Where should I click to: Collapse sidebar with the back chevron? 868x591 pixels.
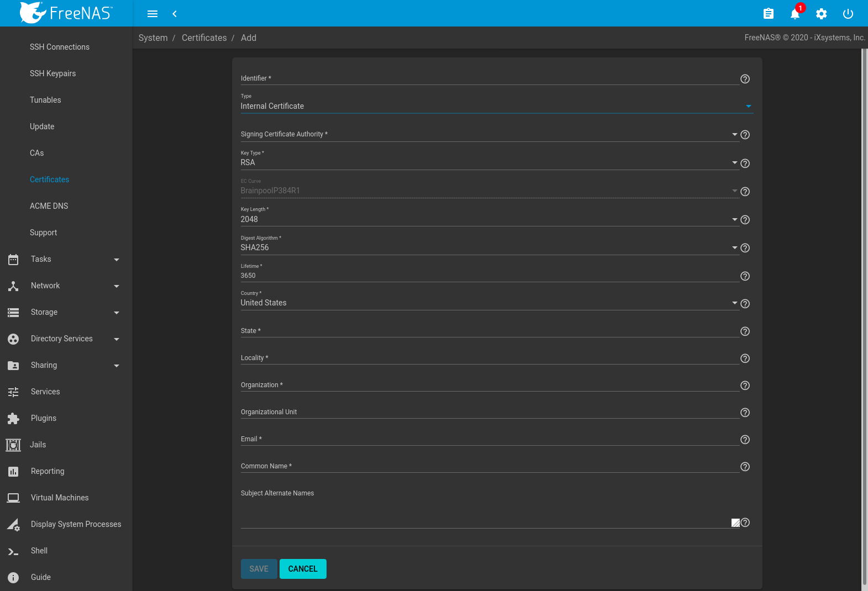pos(175,14)
